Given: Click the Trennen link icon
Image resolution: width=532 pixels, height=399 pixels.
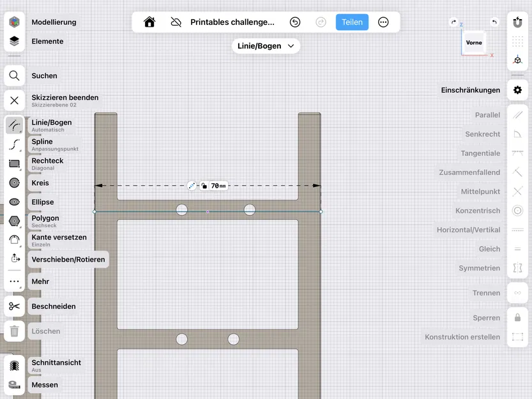Looking at the screenshot, I should [517, 293].
